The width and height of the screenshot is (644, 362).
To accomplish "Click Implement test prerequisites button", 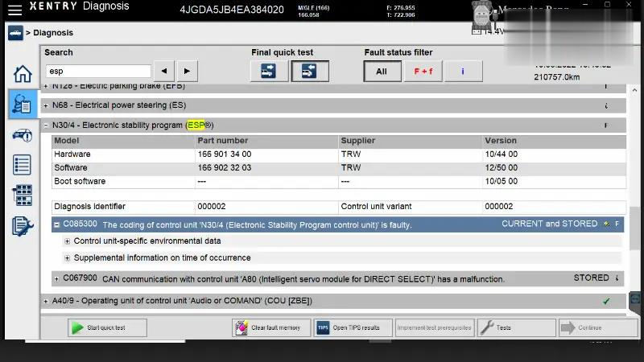I will [435, 328].
